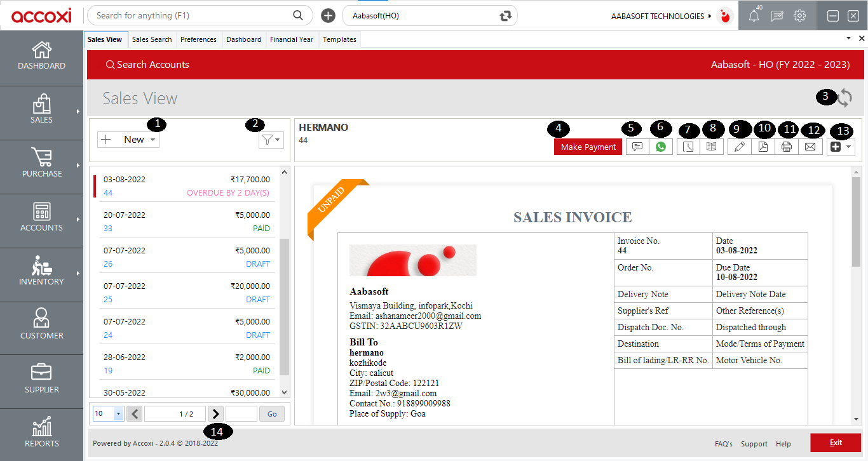The height and width of the screenshot is (461, 868).
Task: Open the chat messages icon in top bar
Action: click(x=777, y=17)
